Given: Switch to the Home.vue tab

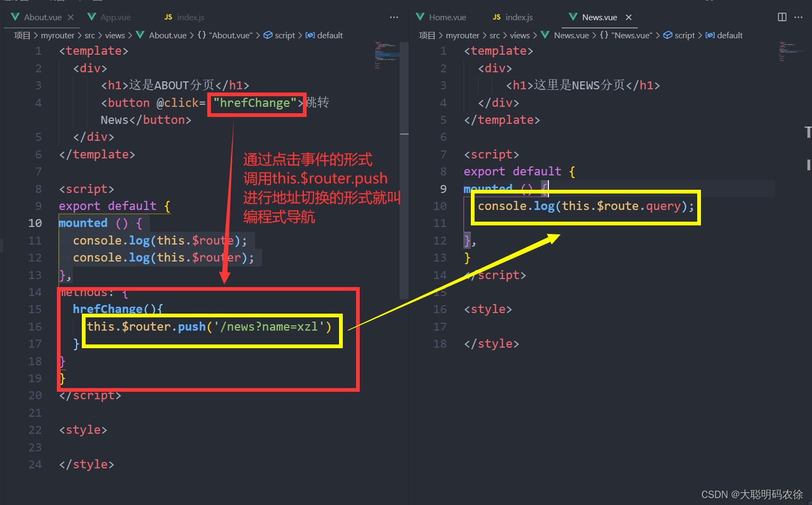Looking at the screenshot, I should click(447, 17).
